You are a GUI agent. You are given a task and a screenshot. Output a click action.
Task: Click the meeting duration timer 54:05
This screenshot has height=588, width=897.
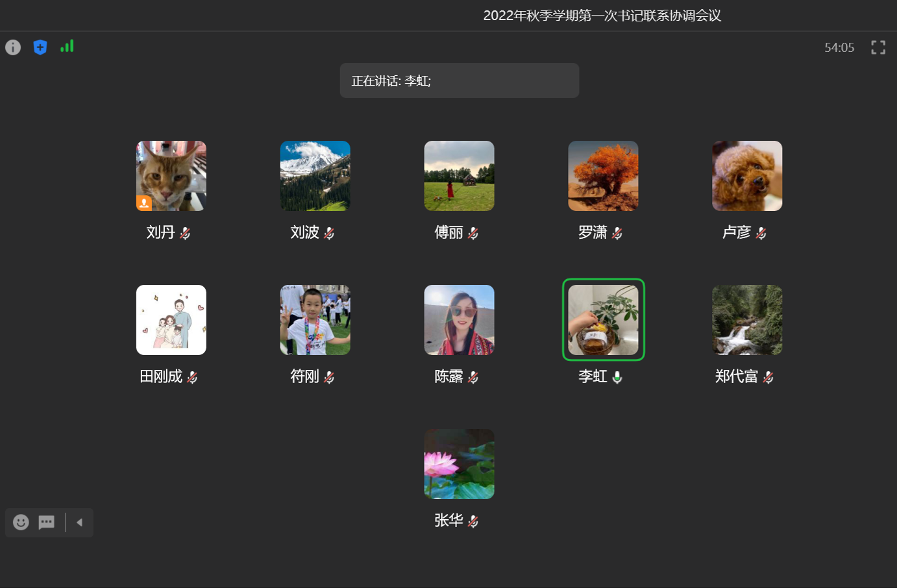pyautogui.click(x=838, y=47)
